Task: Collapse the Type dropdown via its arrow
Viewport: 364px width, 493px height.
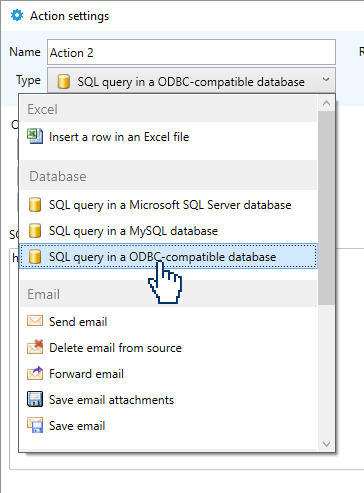Action: pyautogui.click(x=326, y=80)
